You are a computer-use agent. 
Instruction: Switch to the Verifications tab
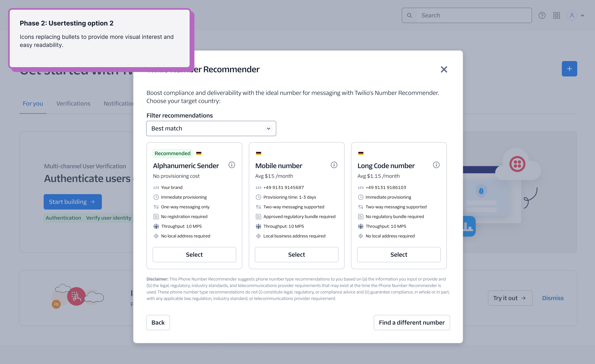(73, 104)
